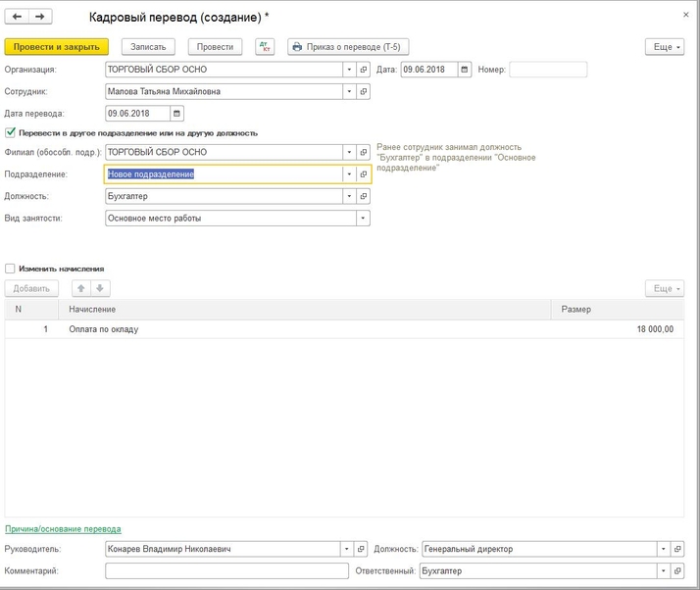Open calendar picker next to Дата field
The image size is (700, 590).
[x=465, y=70]
